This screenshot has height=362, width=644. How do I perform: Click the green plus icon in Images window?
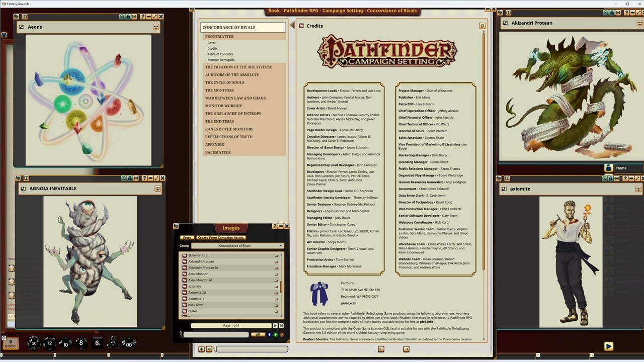[x=275, y=335]
